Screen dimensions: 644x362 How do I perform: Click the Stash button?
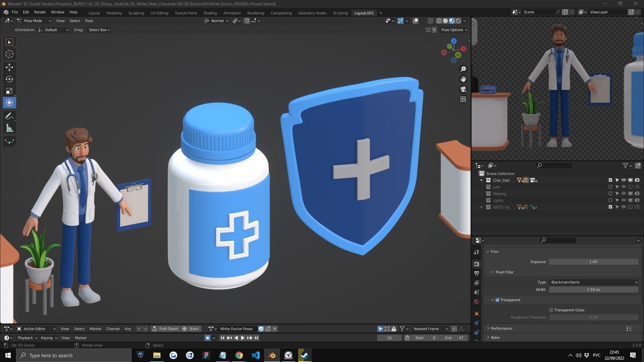tap(191, 329)
